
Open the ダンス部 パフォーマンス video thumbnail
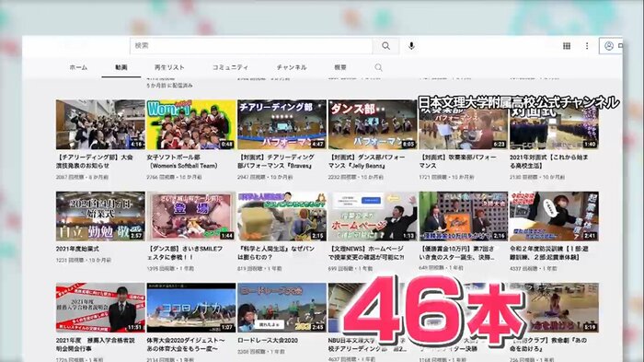[373, 124]
